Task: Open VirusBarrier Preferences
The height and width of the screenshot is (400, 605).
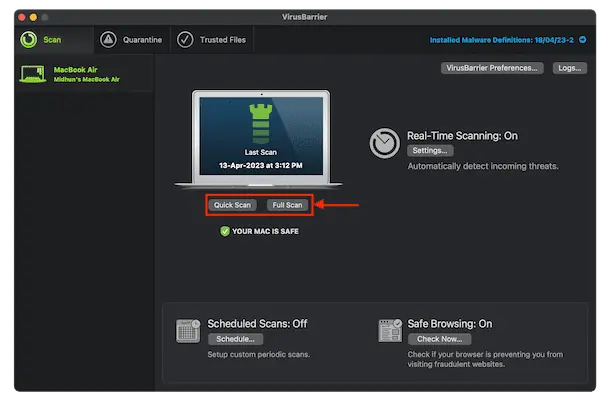Action: (492, 68)
